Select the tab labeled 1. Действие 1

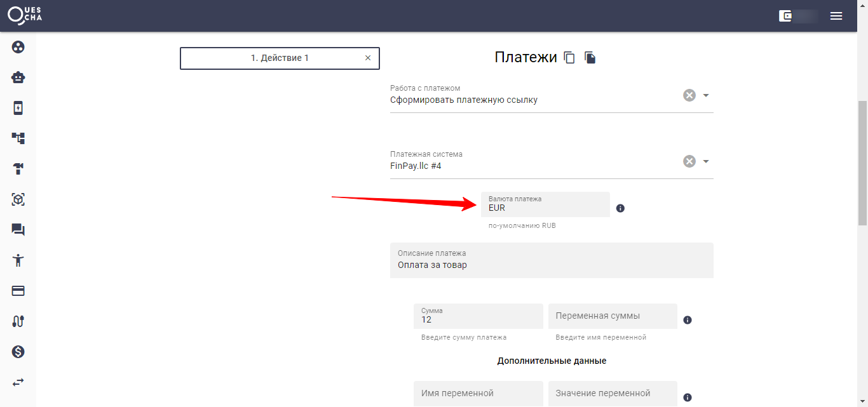point(280,58)
